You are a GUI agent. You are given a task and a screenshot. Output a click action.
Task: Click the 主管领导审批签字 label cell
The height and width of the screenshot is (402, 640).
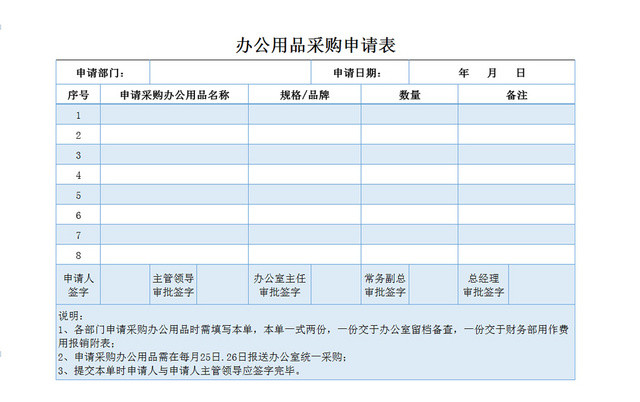173,285
